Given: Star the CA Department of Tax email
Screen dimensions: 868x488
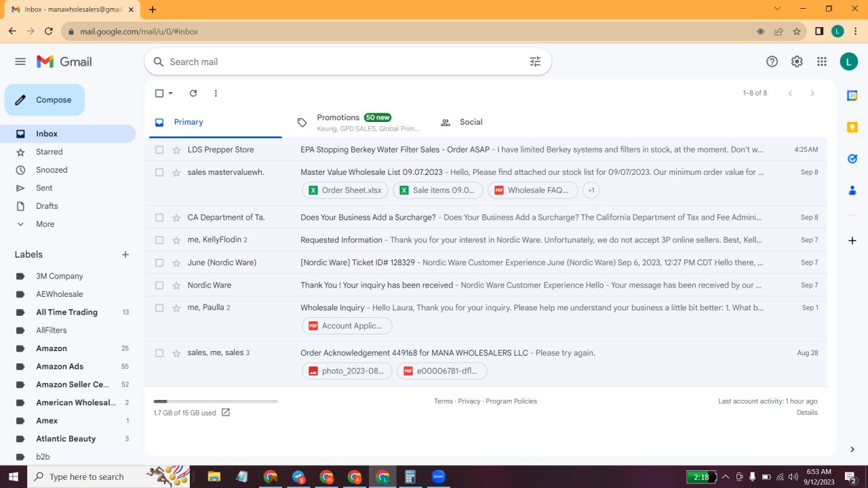Looking at the screenshot, I should pyautogui.click(x=176, y=218).
